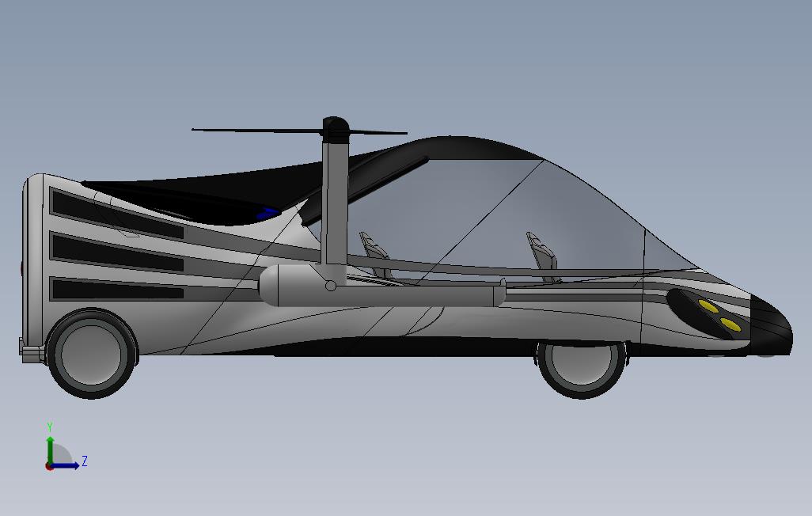Select the front seat inside the canopy
Image resolution: width=812 pixels, height=516 pixels.
click(x=542, y=257)
